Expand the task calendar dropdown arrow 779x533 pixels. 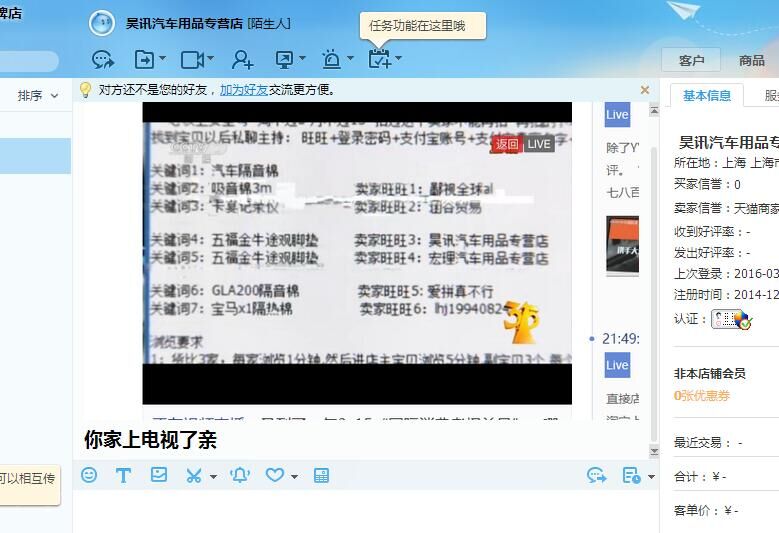click(x=398, y=59)
